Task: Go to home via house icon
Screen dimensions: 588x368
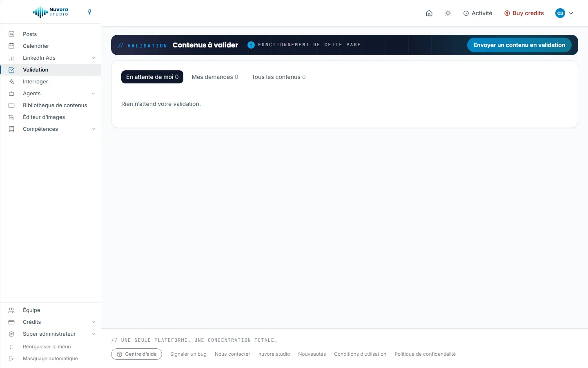Action: [x=429, y=13]
